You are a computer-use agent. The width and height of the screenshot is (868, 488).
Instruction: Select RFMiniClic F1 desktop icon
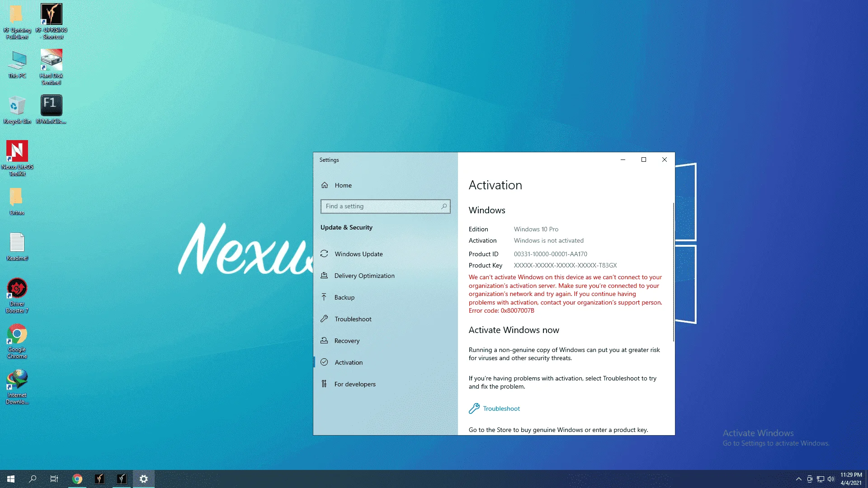coord(51,110)
